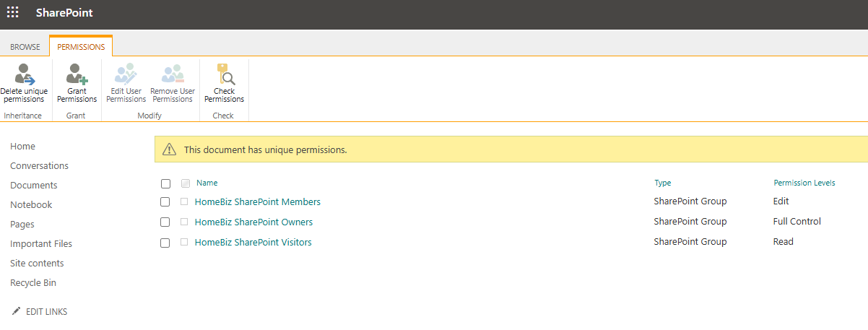Click Check Permissions key icon
Viewport: 868px width, 330px height.
225,74
